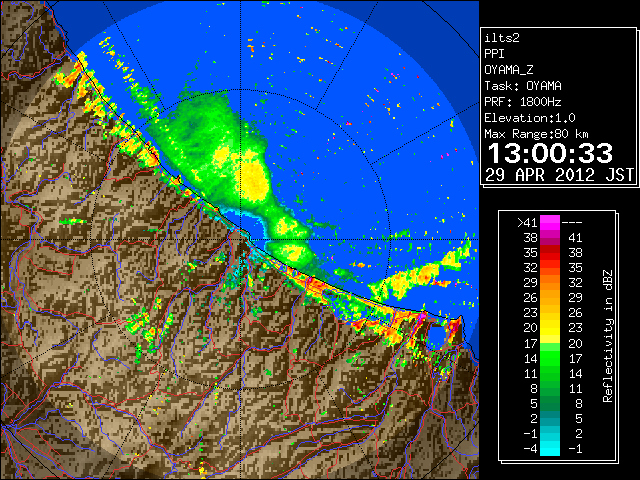Viewport: 640px width, 480px height.
Task: Click the red legend swatch beside 35
Action: click(550, 253)
